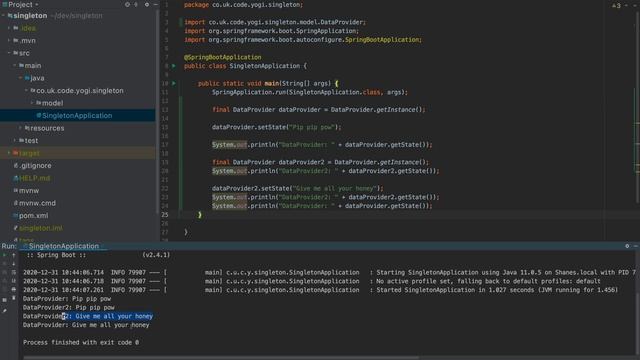Click Down the Stack Trace arrow
Image resolution: width=640 pixels, height=360 pixels.
(x=13, y=264)
